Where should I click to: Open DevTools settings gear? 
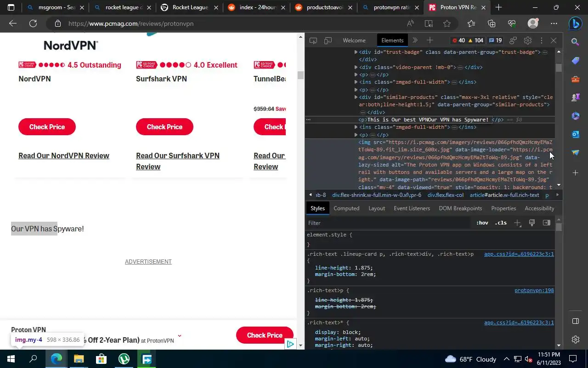point(528,40)
